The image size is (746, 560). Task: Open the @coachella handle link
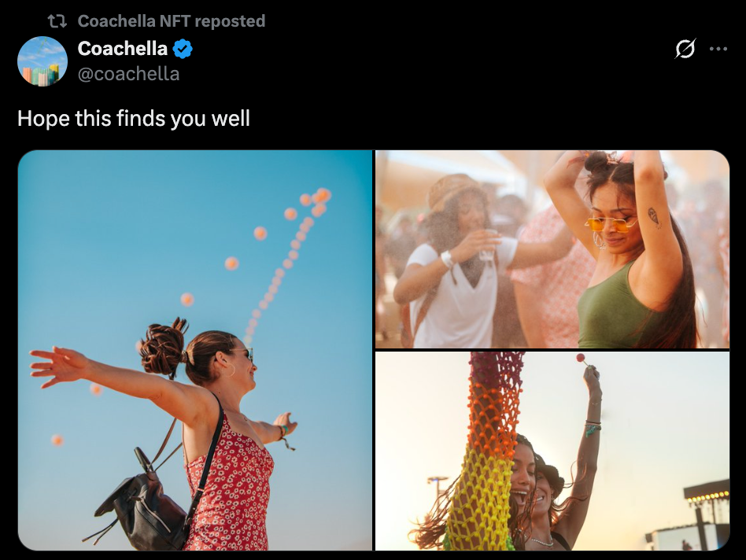[x=128, y=74]
